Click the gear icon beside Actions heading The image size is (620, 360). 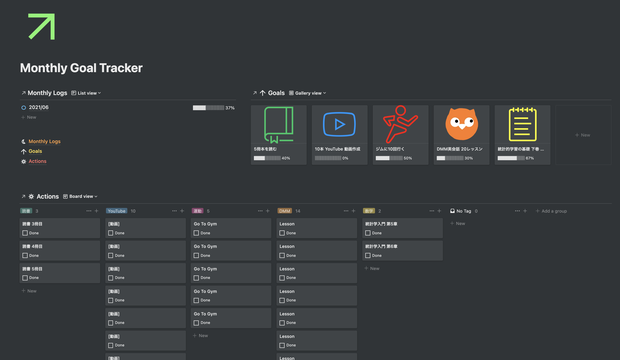pyautogui.click(x=31, y=196)
